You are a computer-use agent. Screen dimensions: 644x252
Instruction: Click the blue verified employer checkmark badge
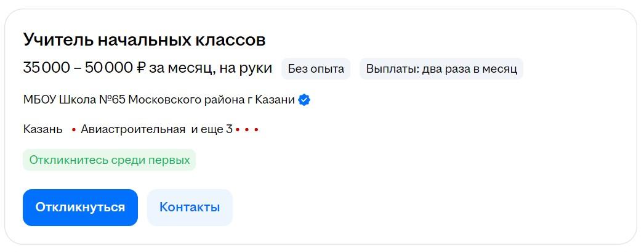tap(304, 100)
